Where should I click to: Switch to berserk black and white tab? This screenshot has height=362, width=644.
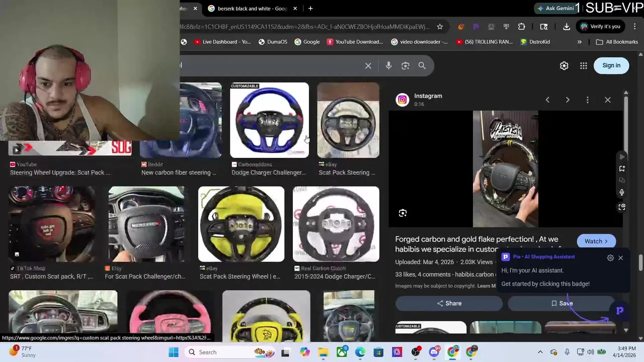[252, 9]
